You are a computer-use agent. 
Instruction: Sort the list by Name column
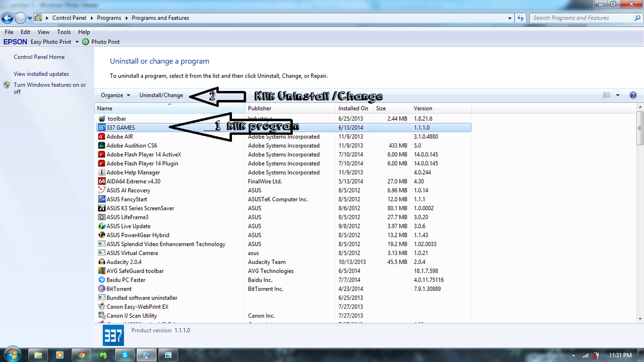click(x=170, y=108)
